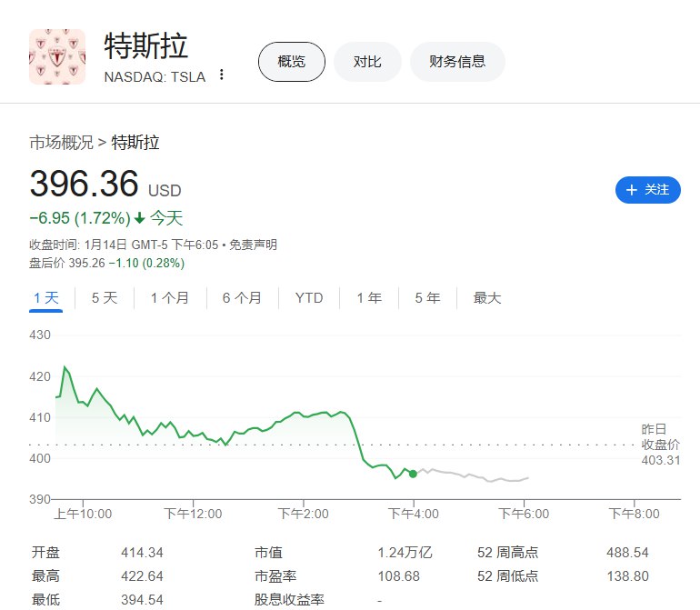Select the 最大 chart range
The width and height of the screenshot is (700, 610).
coord(487,298)
